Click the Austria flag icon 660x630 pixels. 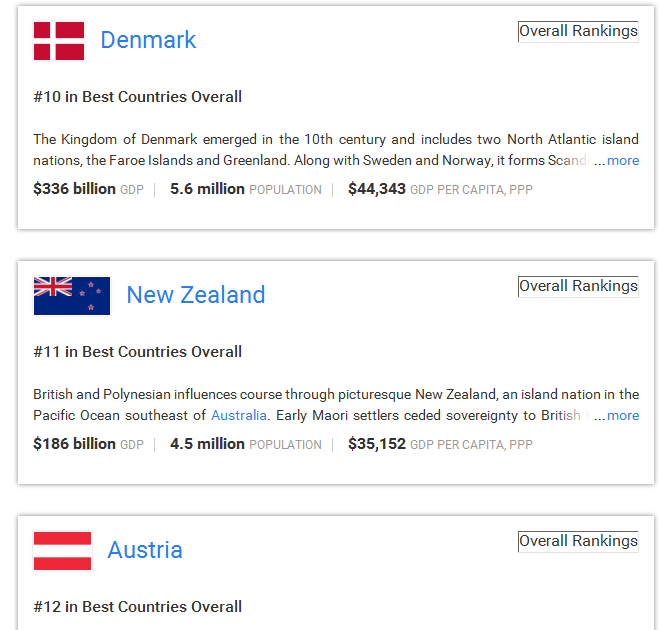(x=62, y=550)
